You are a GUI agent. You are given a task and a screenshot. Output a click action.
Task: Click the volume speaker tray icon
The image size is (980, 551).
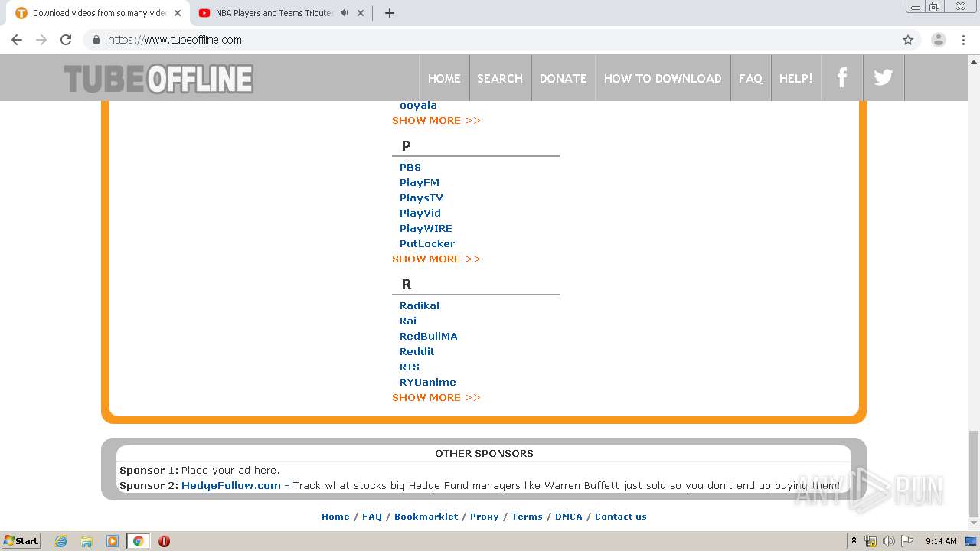tap(888, 541)
